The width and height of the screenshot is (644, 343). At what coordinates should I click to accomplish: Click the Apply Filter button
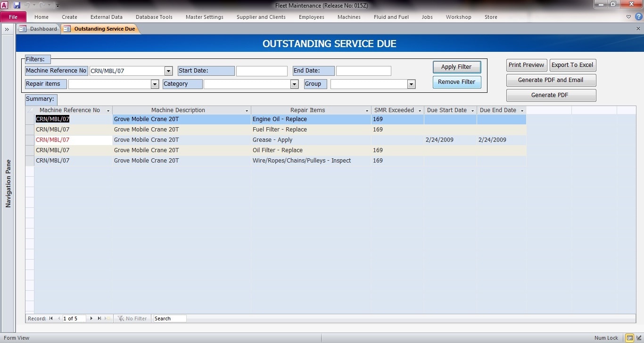[456, 67]
